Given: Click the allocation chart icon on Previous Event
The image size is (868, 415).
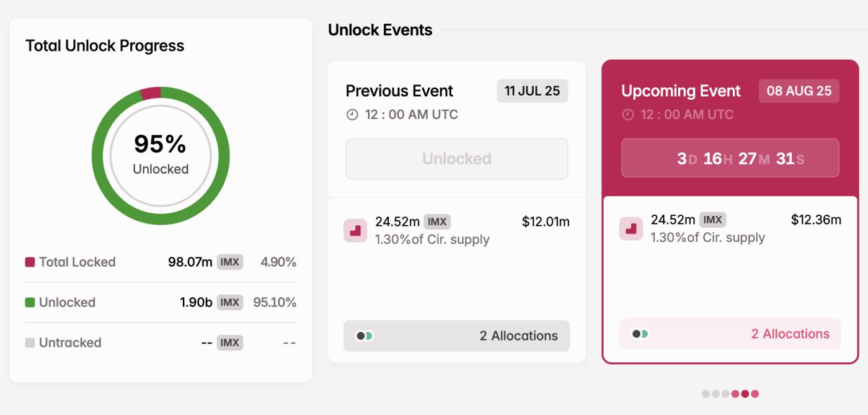Looking at the screenshot, I should pyautogui.click(x=355, y=230).
